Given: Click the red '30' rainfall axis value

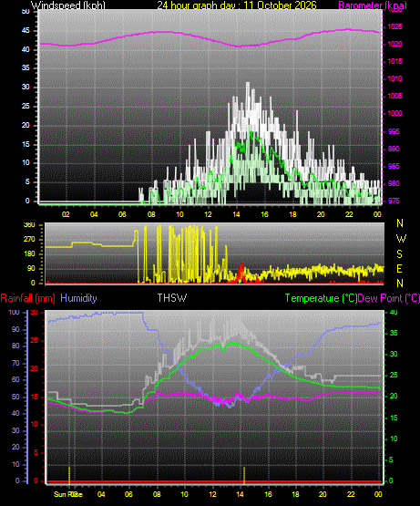Looking at the screenshot, I should 35,312.
